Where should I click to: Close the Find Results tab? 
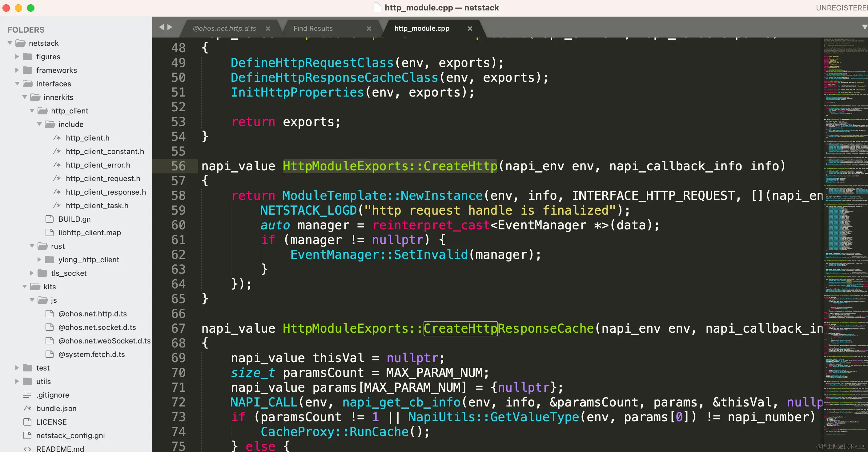point(369,29)
